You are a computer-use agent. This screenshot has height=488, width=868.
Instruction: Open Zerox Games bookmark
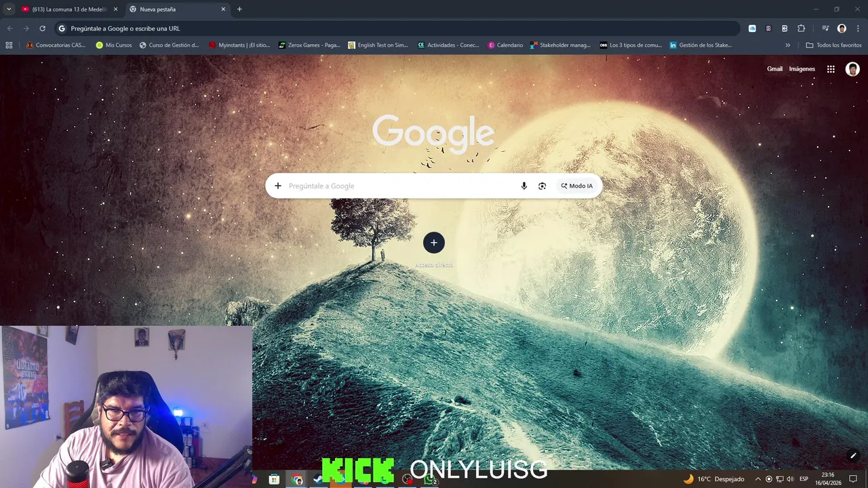tap(309, 45)
